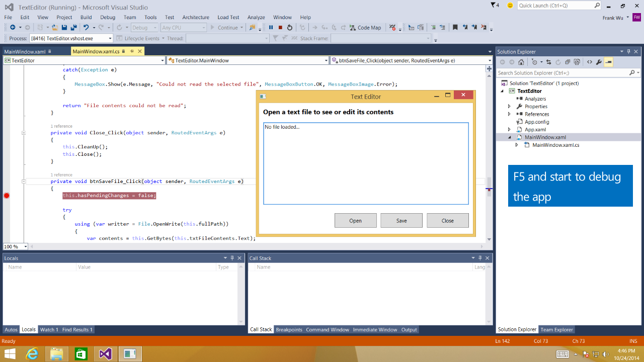This screenshot has height=362, width=644.
Task: Open the btnSaveFile_Click member dropdown
Action: (x=411, y=60)
